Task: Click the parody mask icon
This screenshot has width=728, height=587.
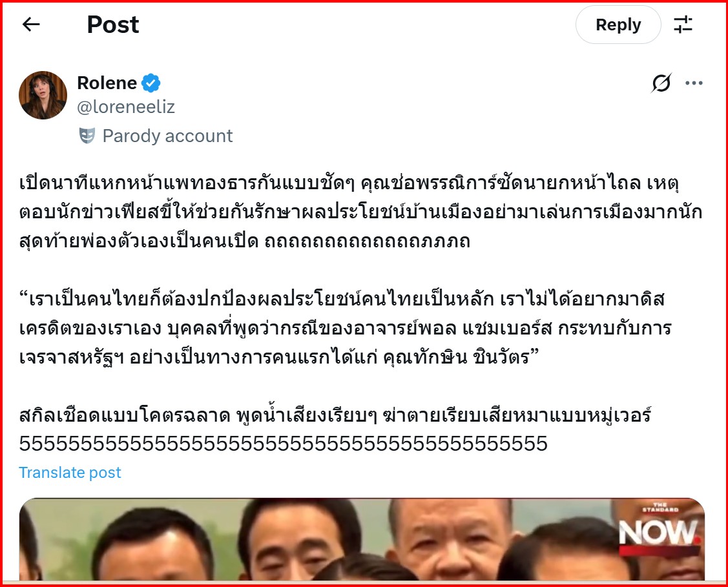Action: coord(87,136)
